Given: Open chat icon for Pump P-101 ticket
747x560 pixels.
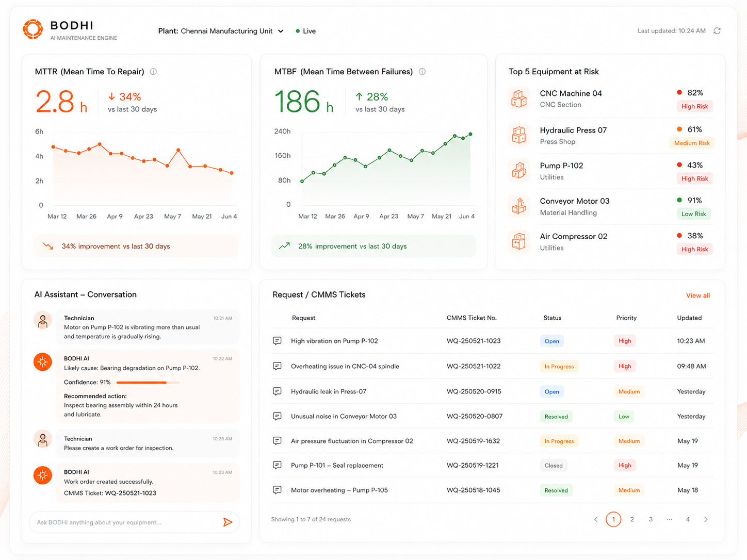Looking at the screenshot, I should click(x=277, y=465).
